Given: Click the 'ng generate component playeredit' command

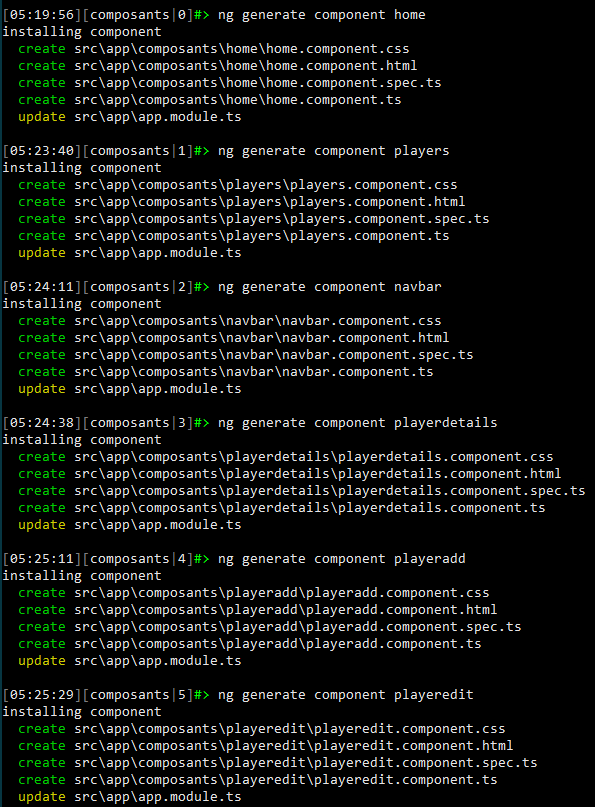Looking at the screenshot, I should [x=345, y=694].
